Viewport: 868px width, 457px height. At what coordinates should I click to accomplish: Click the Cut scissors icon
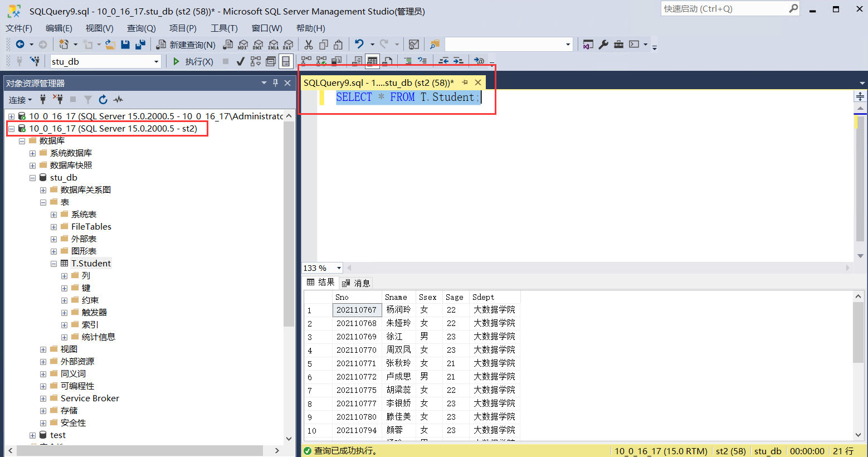(309, 45)
